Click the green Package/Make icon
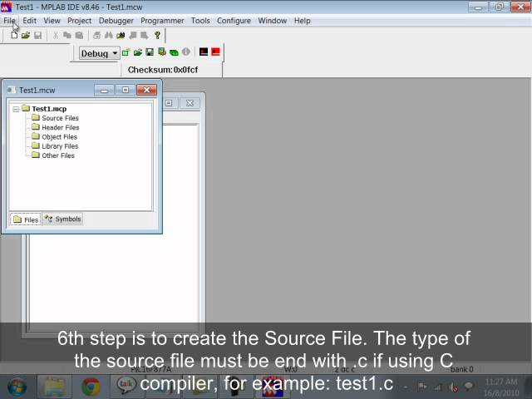 point(174,52)
